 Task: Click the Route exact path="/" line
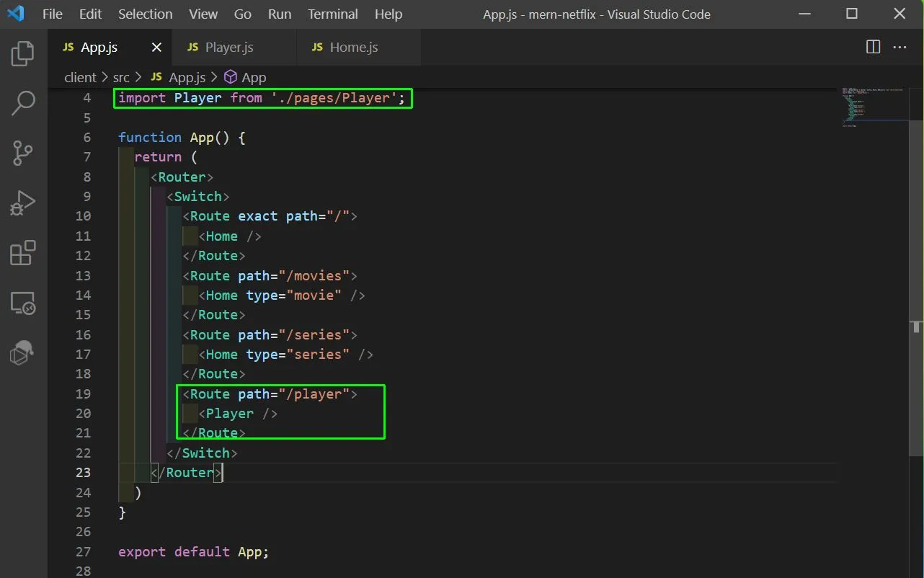click(270, 216)
